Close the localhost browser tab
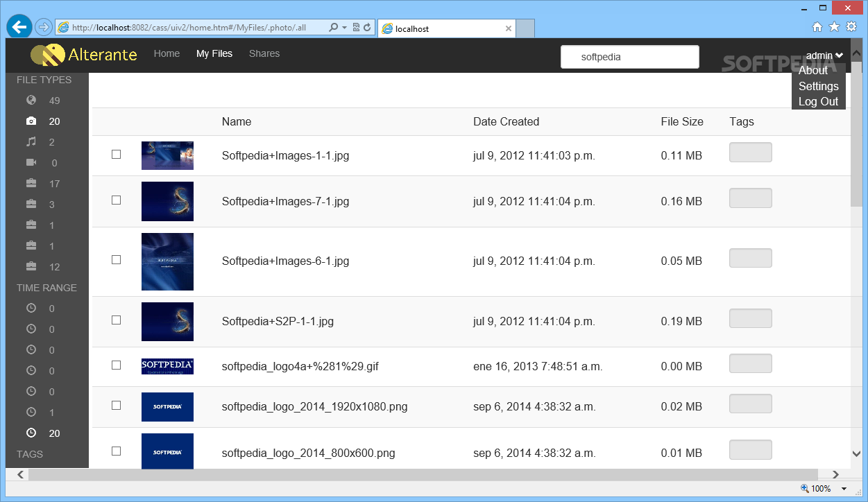868x502 pixels. pyautogui.click(x=509, y=28)
